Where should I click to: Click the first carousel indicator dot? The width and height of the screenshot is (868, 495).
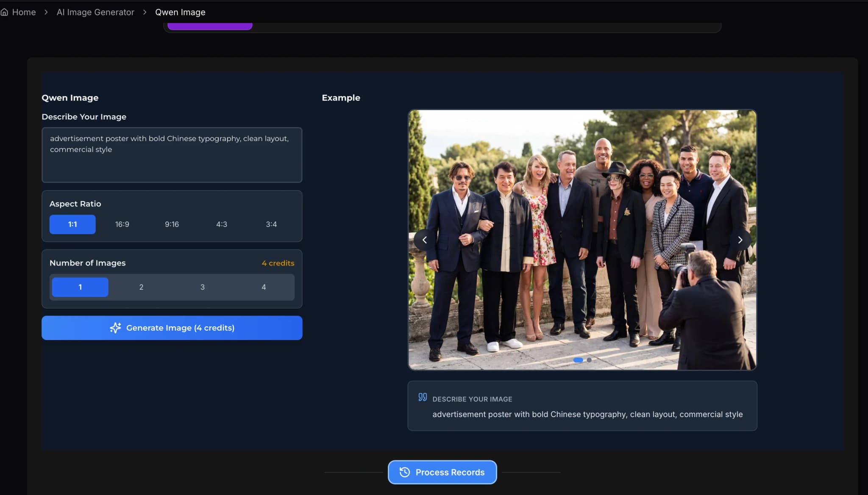(578, 360)
